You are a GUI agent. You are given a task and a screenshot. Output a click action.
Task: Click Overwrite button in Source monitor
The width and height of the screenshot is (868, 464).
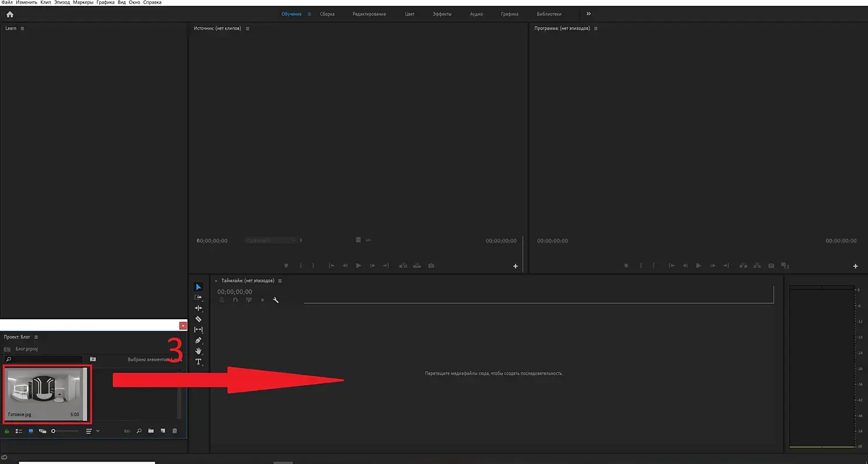(417, 266)
